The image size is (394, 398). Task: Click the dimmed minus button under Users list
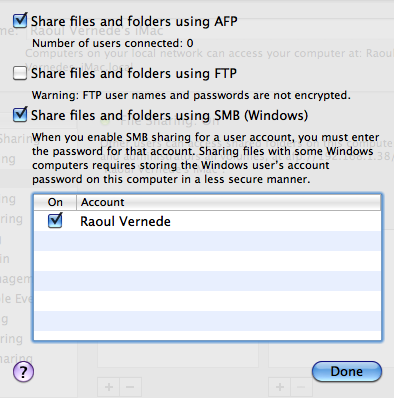(301, 387)
